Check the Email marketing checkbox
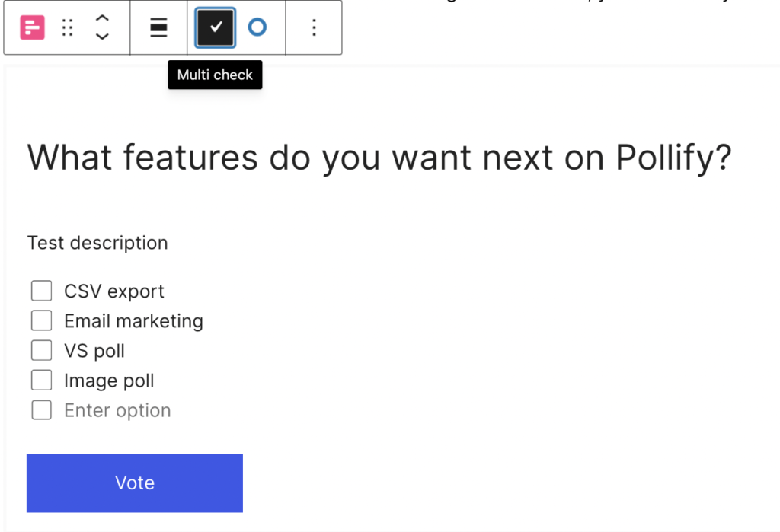780x532 pixels. click(41, 320)
